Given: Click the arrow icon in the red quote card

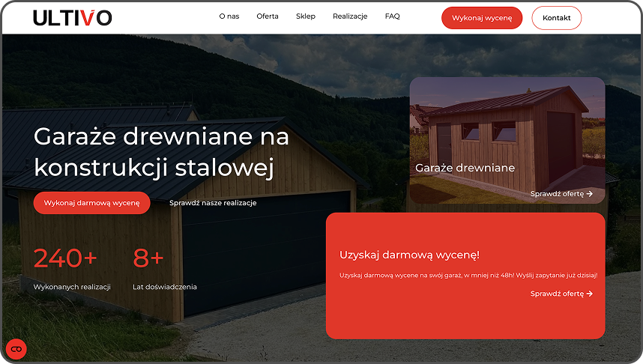Looking at the screenshot, I should (x=590, y=294).
